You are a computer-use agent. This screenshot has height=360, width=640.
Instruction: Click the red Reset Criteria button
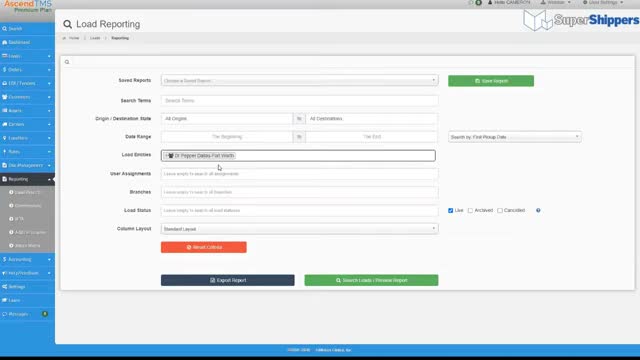click(204, 247)
